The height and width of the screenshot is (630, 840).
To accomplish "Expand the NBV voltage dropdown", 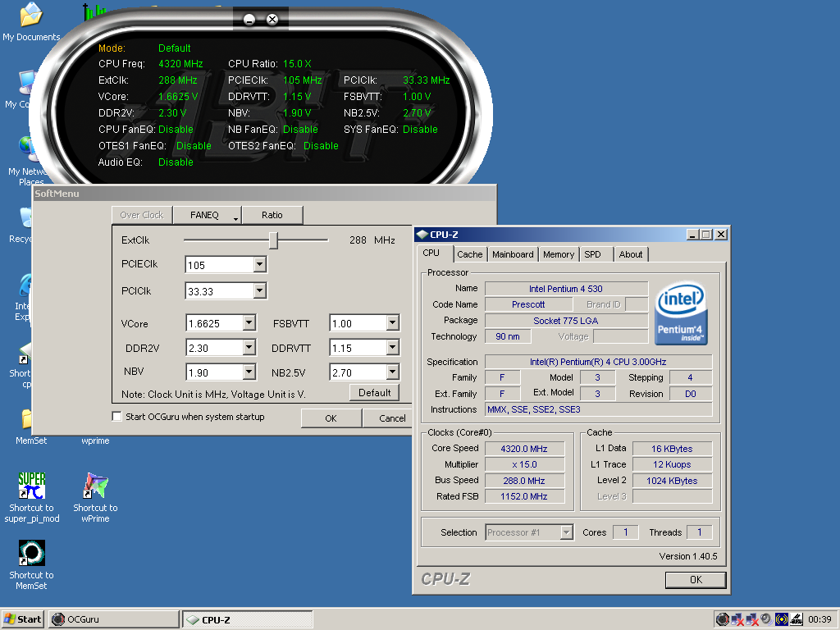I will [249, 372].
